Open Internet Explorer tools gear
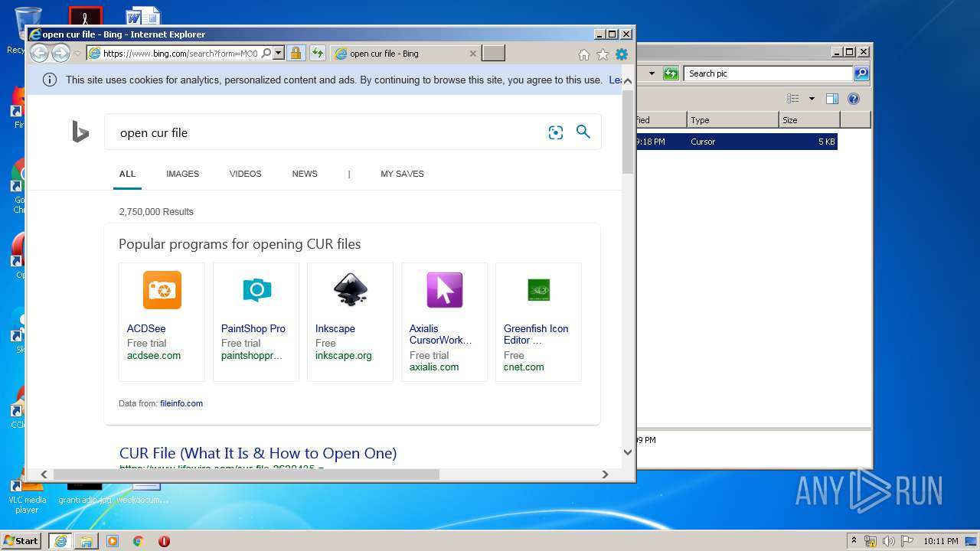This screenshot has width=980, height=551. click(622, 54)
